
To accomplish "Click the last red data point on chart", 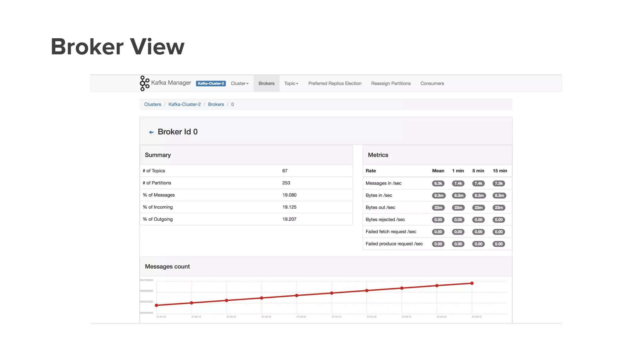I will [472, 283].
